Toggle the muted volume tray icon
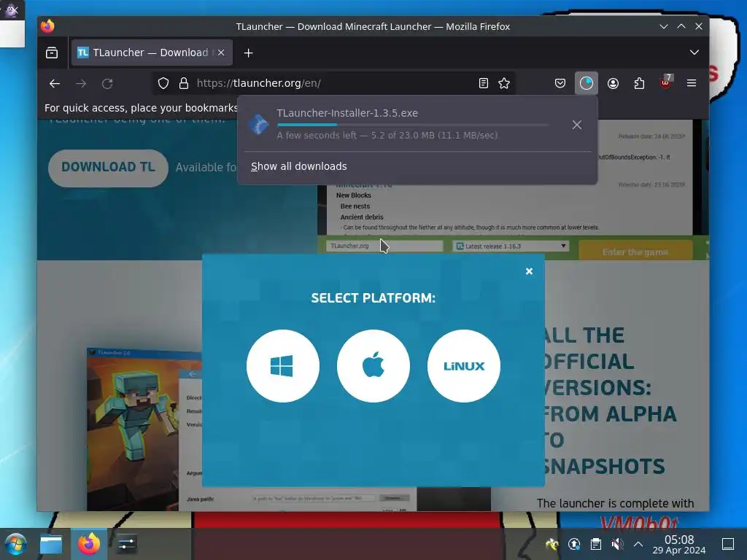 pos(617,544)
